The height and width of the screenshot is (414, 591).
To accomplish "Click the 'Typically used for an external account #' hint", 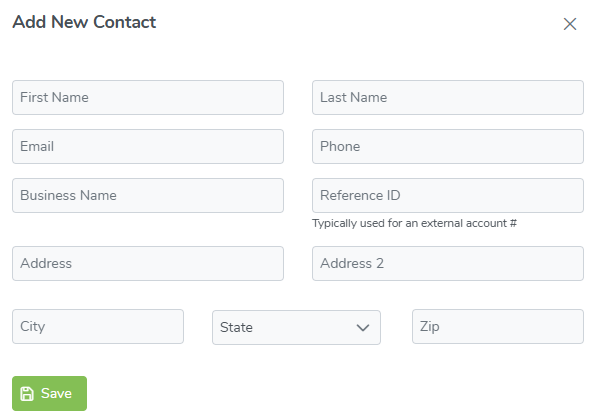I will 414,223.
